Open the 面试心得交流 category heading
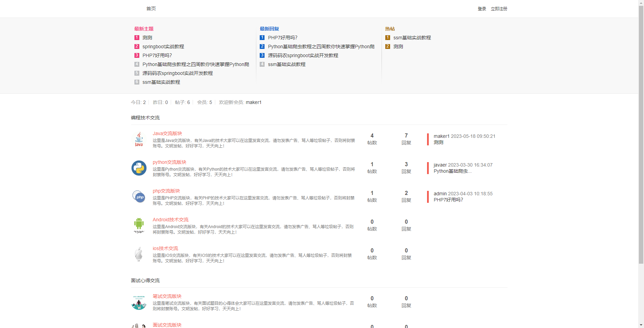 point(145,280)
